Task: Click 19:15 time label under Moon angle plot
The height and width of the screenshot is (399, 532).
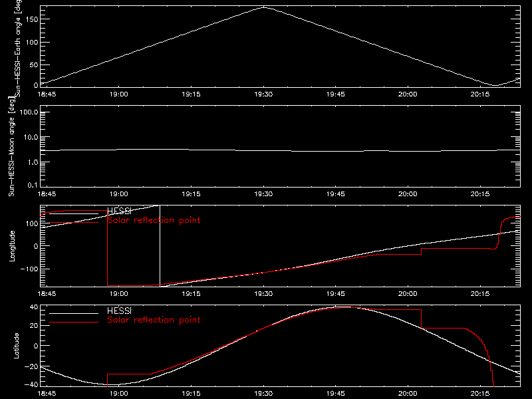Action: point(192,194)
